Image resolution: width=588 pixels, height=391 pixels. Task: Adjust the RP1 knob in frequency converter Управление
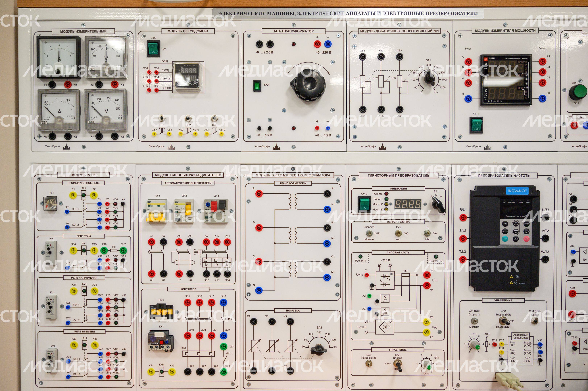pos(474,345)
